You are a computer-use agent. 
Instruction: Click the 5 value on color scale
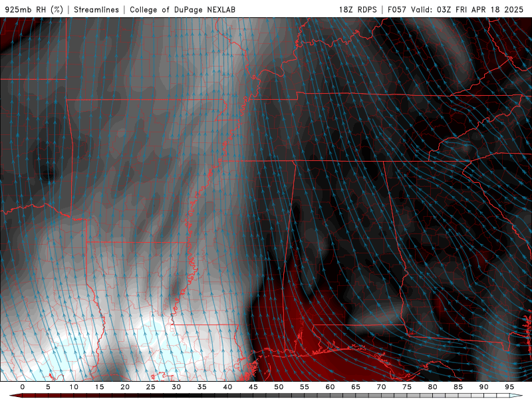tap(48, 387)
